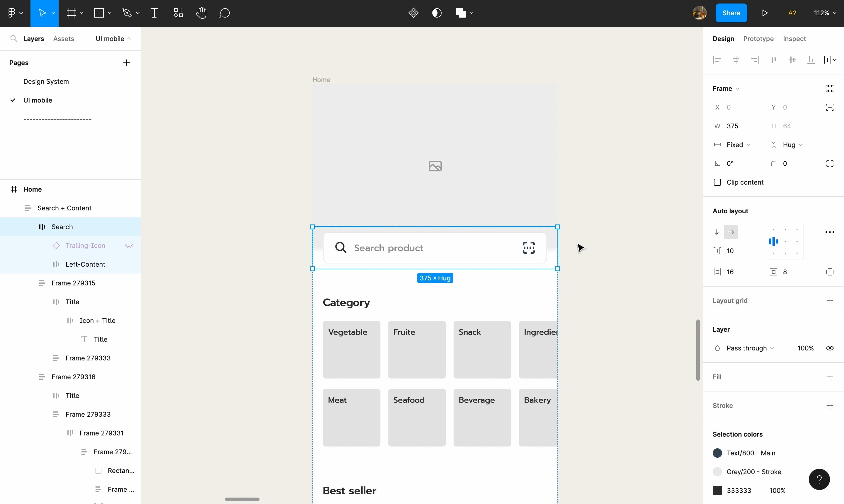Click the Create component icon
Image resolution: width=844 pixels, height=504 pixels.
pyautogui.click(x=413, y=13)
